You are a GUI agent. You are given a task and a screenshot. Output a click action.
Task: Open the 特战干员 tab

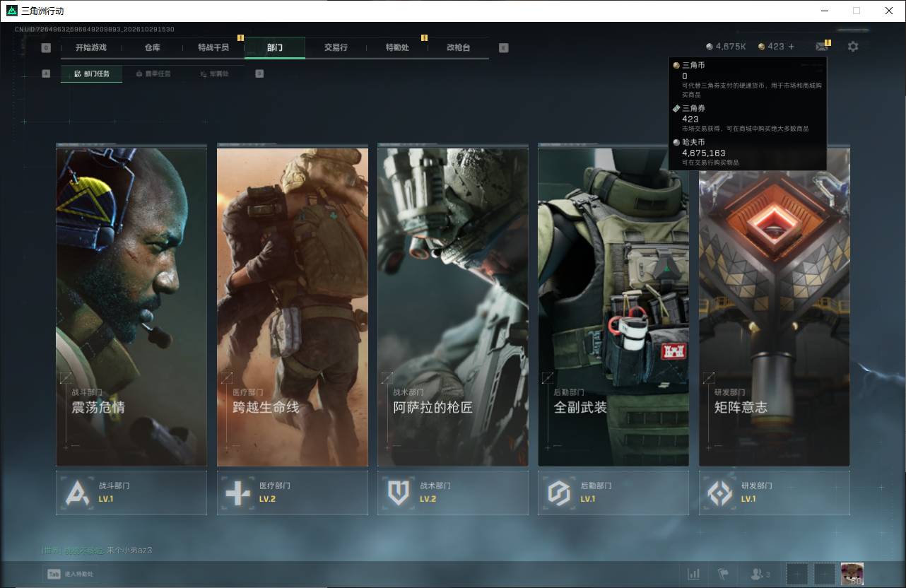(213, 47)
